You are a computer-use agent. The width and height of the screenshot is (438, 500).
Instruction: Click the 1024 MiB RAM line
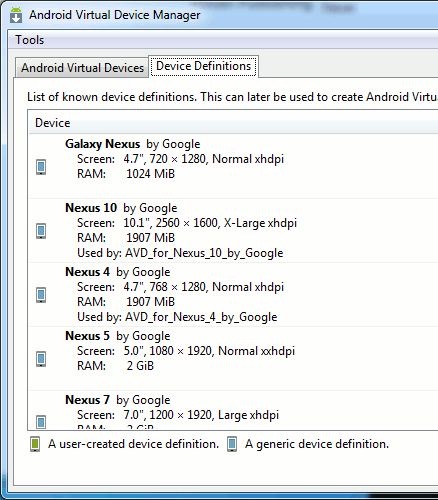pos(126,174)
